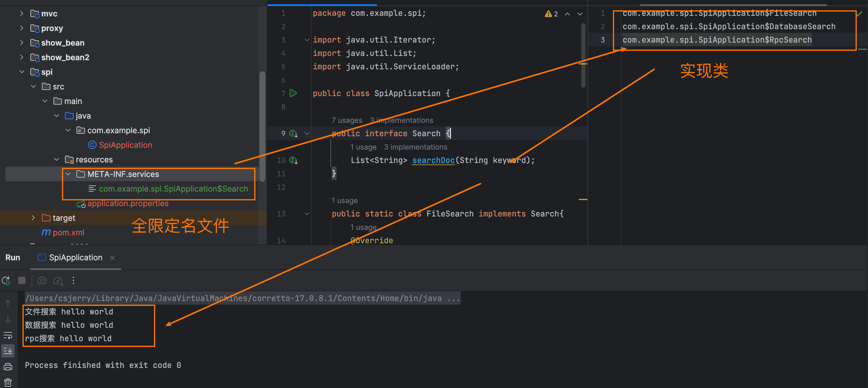Click the java executable path console line
This screenshot has height=388, width=868.
coord(243,298)
